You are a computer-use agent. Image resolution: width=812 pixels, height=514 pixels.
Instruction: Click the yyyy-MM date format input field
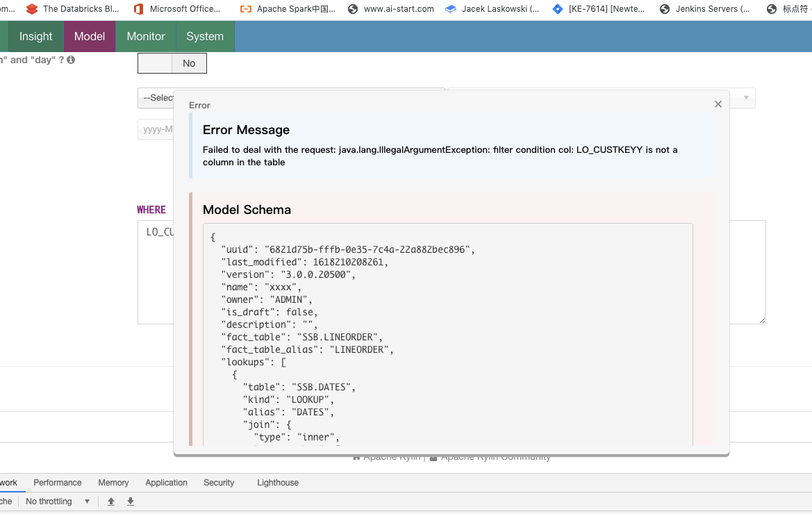tap(156, 129)
